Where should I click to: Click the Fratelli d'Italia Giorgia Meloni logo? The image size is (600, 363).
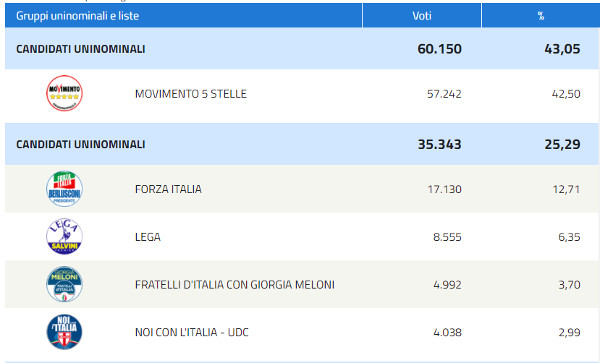coord(64,284)
